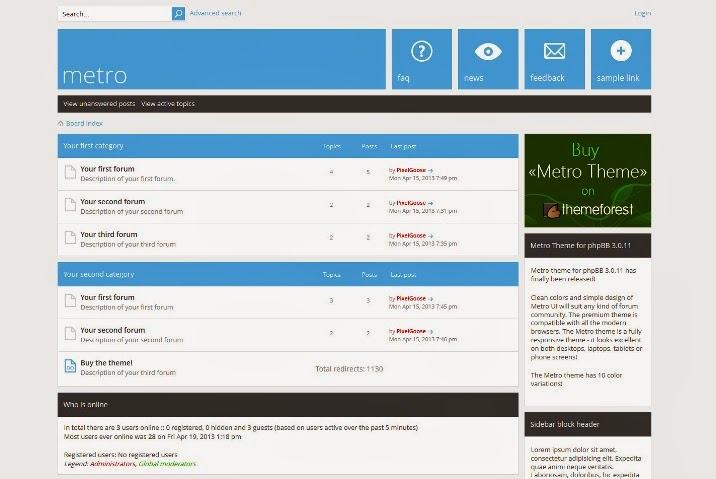Click the Login link

pyautogui.click(x=642, y=13)
